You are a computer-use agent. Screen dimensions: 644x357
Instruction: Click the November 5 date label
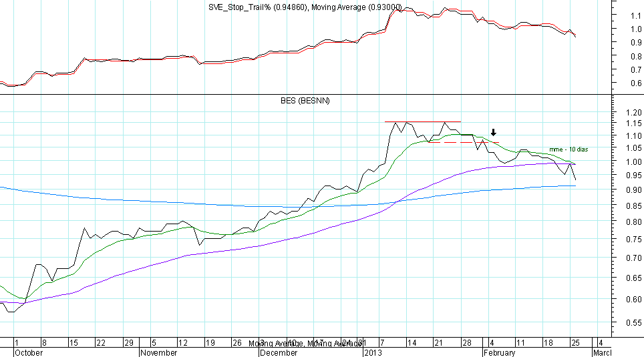click(x=154, y=342)
